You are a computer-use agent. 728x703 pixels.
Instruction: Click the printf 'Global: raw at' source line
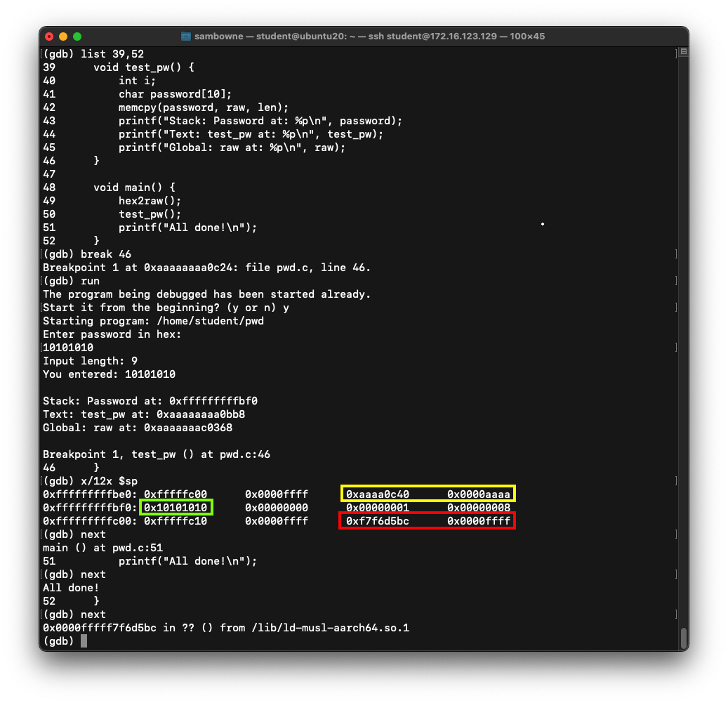(232, 147)
